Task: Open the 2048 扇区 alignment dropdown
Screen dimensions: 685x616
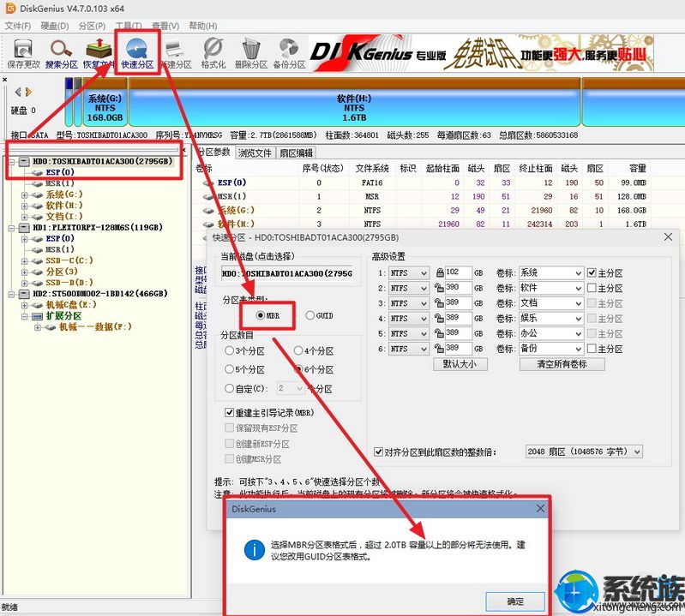Action: (x=584, y=452)
